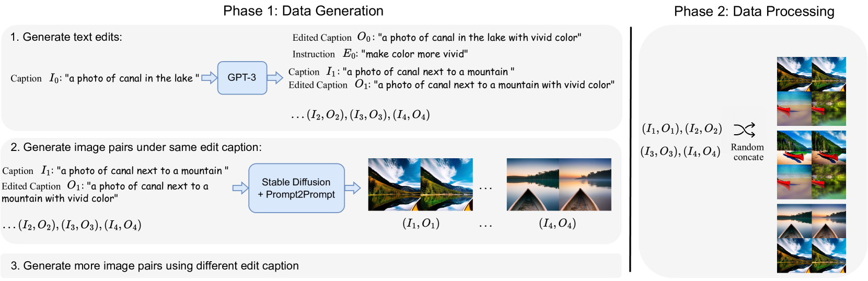Screen dimensions: 868x281
Task: Click the Random concate label
Action: (x=748, y=152)
